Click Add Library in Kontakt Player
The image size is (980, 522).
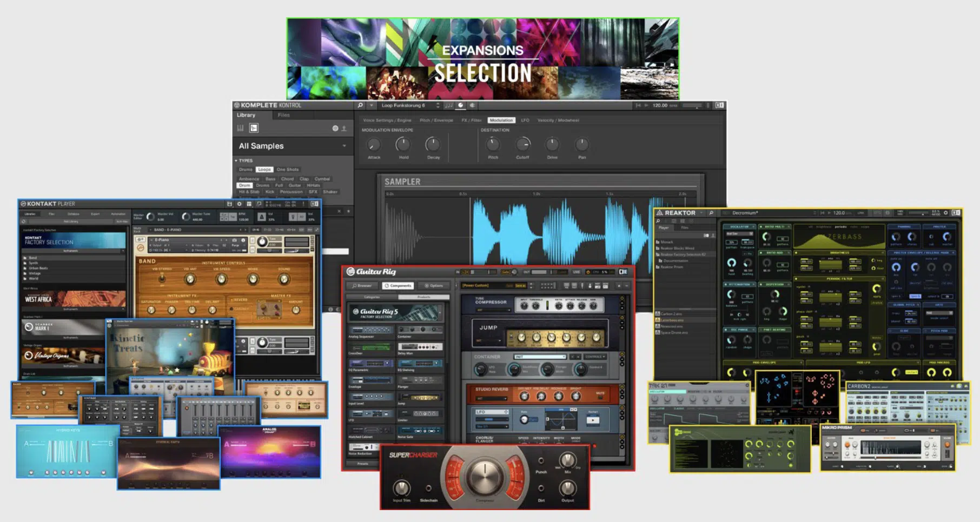click(x=71, y=221)
